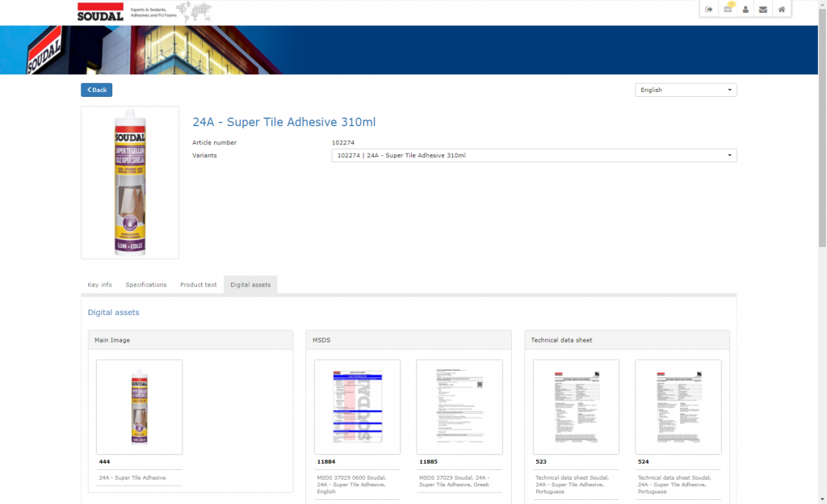The image size is (827, 504).
Task: Click the large product image at top
Action: pos(130,183)
